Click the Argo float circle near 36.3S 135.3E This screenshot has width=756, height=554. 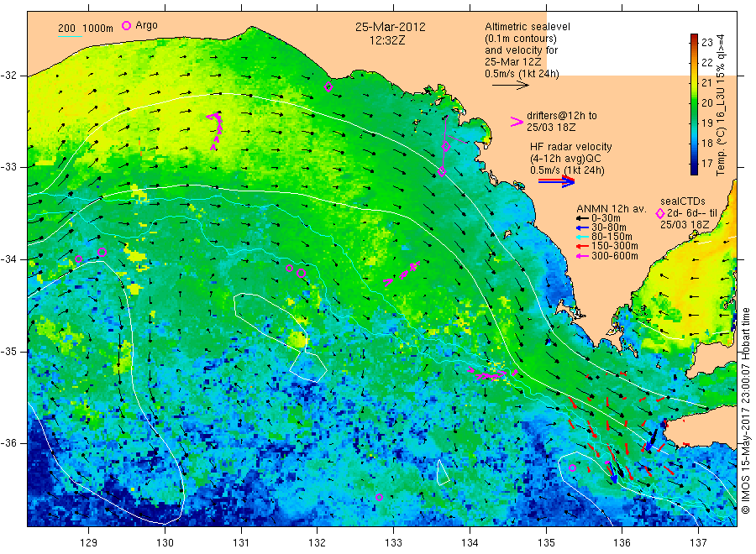(x=572, y=468)
